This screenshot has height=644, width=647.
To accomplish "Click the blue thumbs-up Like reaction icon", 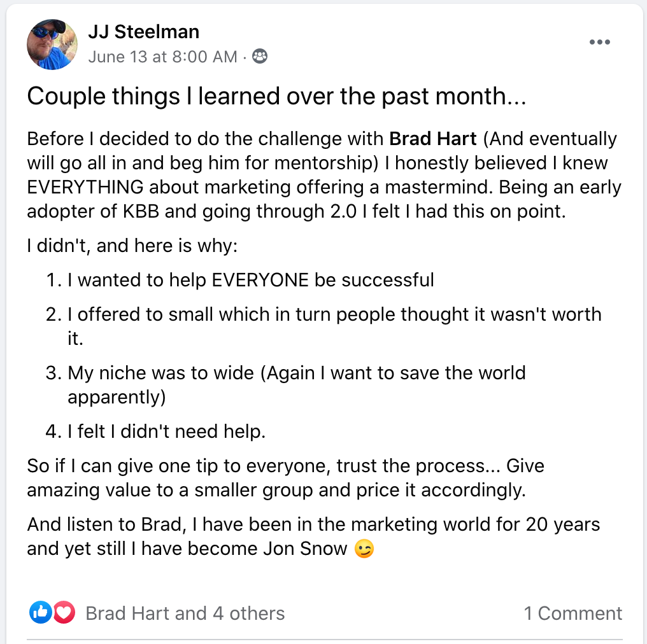I will pos(41,612).
